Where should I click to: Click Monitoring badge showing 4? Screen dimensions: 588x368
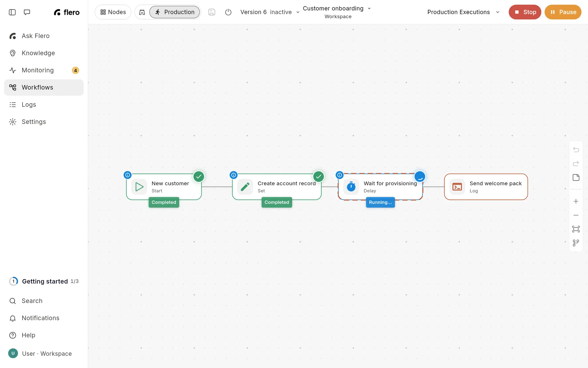pyautogui.click(x=75, y=70)
